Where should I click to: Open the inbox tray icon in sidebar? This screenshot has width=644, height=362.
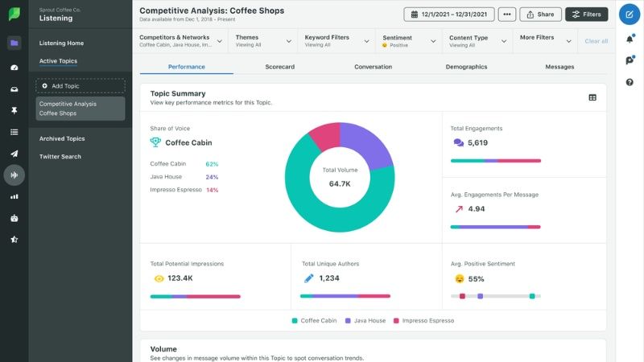14,89
